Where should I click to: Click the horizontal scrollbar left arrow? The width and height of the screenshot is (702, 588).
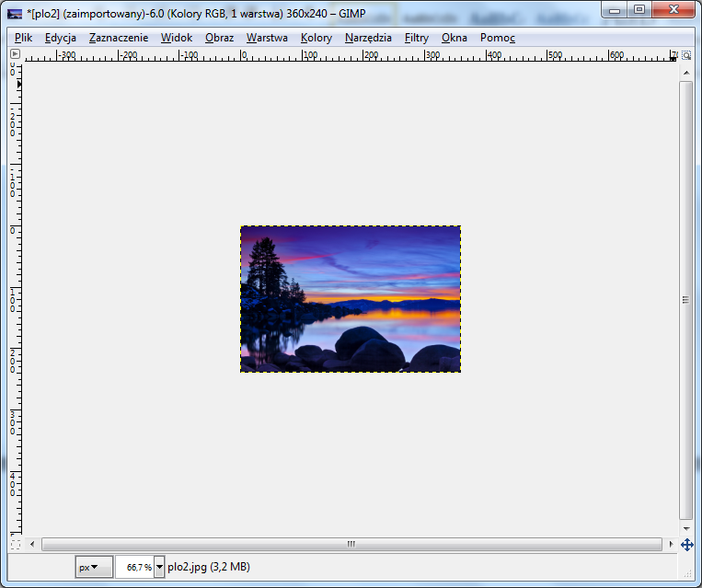32,544
